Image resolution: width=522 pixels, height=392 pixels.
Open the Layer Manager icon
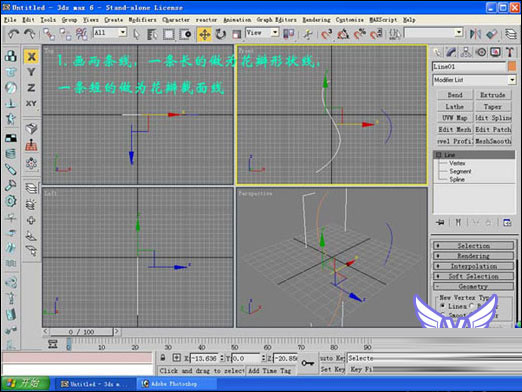(x=510, y=34)
